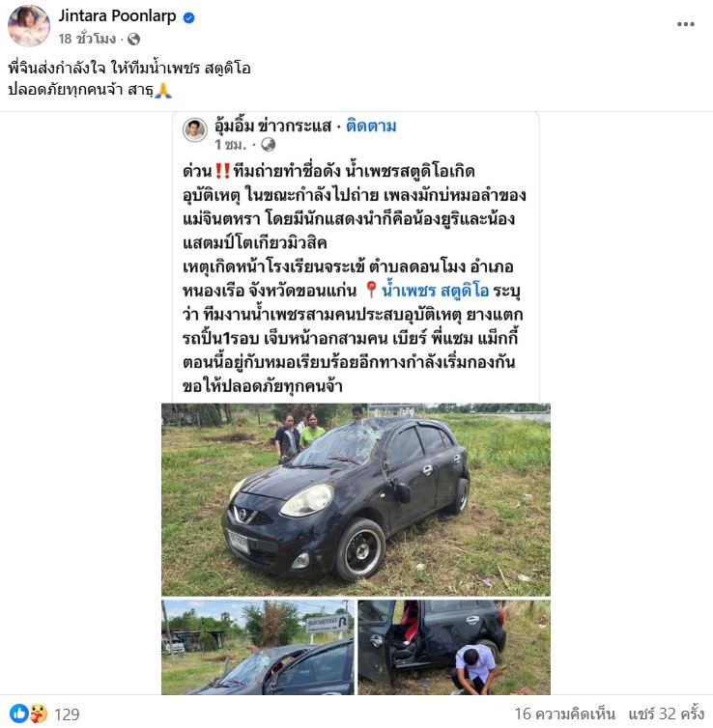Click the red double exclamation mark

click(222, 171)
